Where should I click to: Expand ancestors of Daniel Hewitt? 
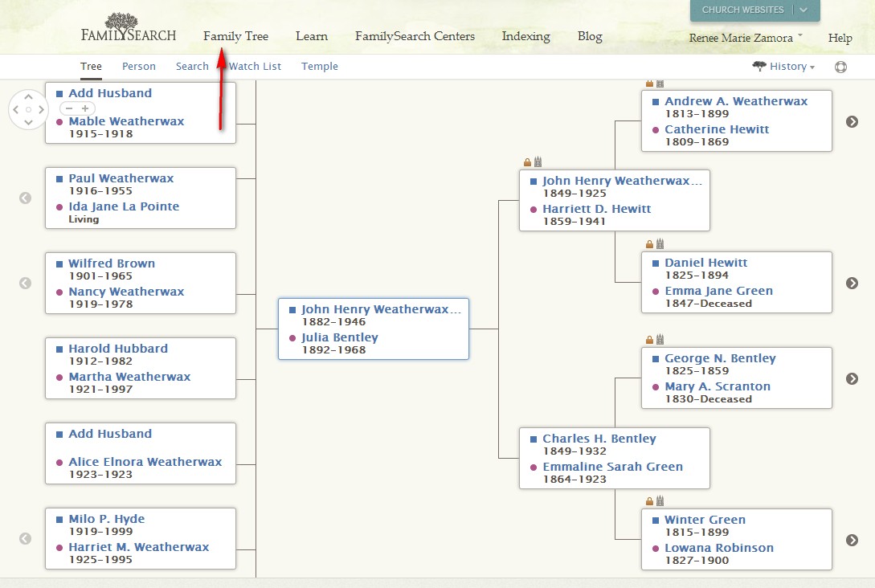(852, 283)
